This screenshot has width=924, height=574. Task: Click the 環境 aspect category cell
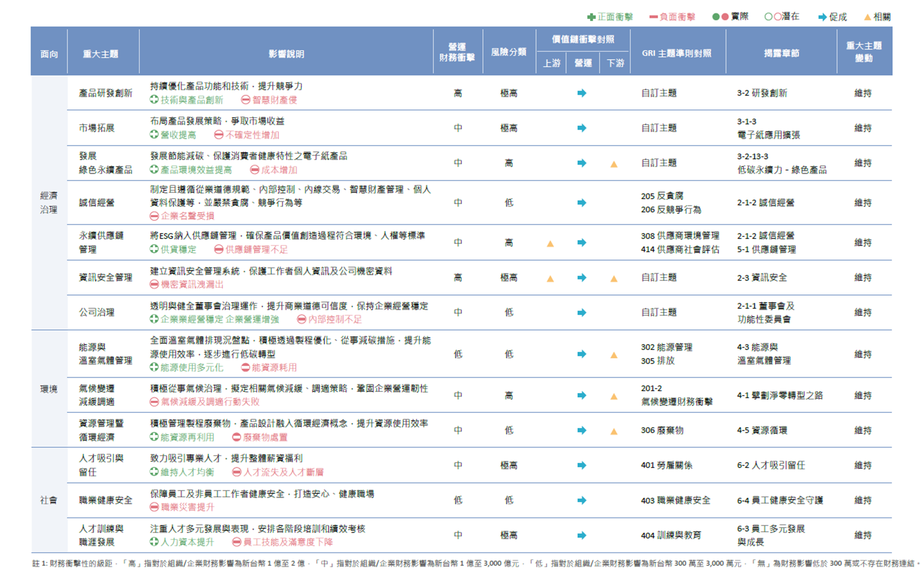point(49,389)
